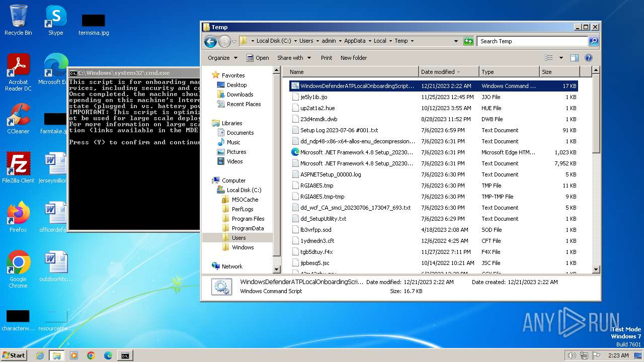Click the clock in system tray
This screenshot has height=362, width=644.
[x=618, y=355]
